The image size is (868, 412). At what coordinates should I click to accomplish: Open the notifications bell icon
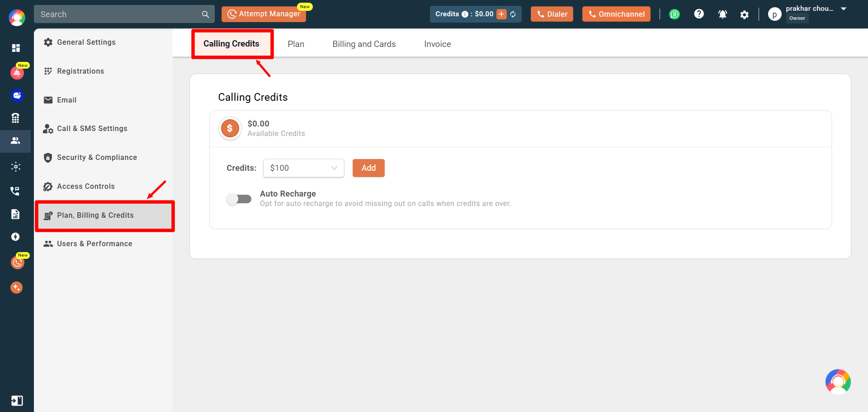pos(722,14)
